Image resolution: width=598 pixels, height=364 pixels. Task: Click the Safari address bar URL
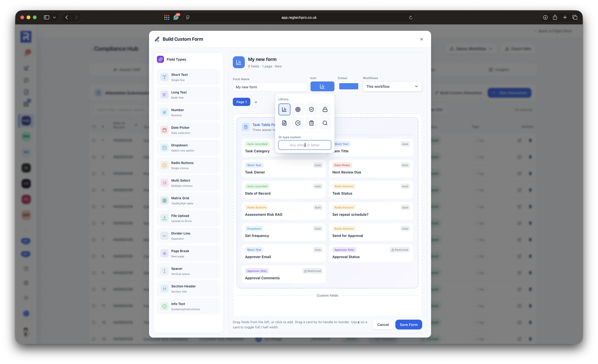(x=299, y=17)
